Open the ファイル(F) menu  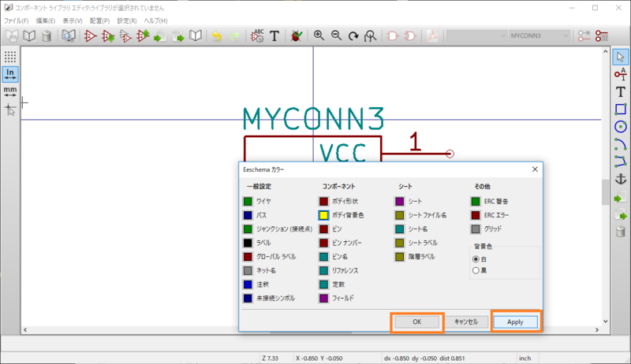point(16,21)
